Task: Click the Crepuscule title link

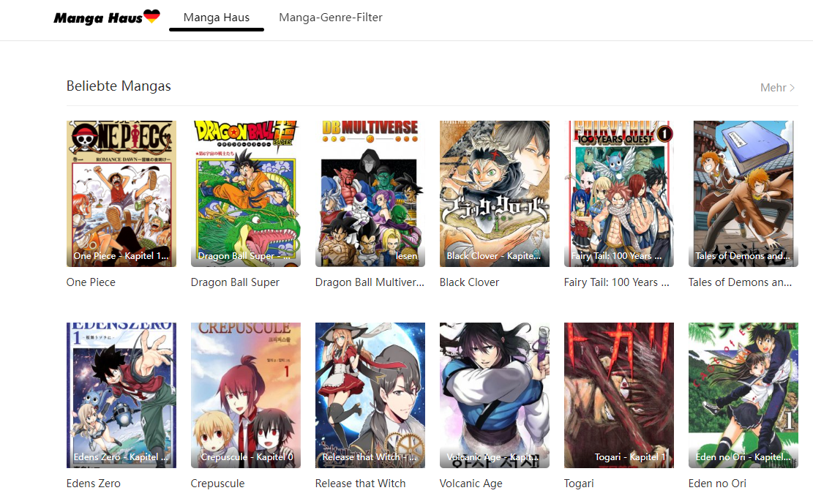Action: pos(218,484)
